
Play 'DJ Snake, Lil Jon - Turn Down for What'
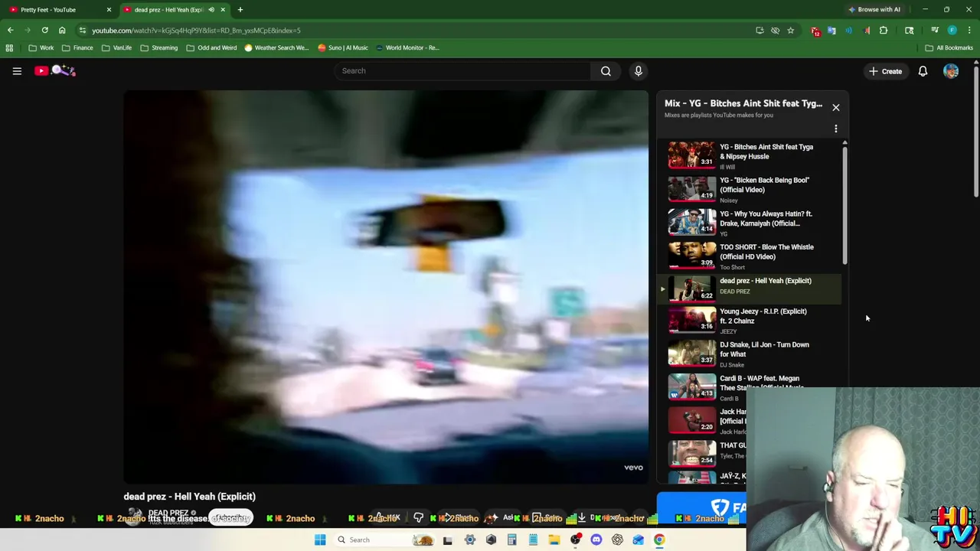point(749,354)
